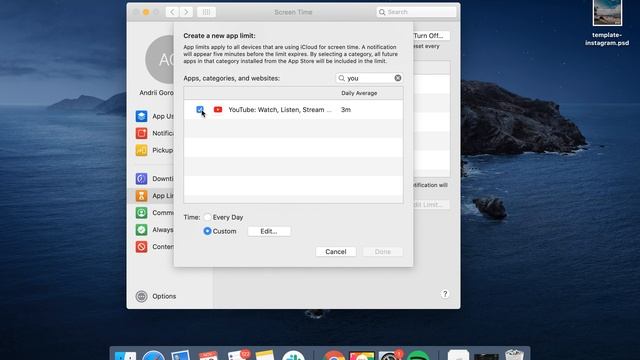Select the App Limits hourglass icon
The image size is (640, 360).
click(141, 196)
